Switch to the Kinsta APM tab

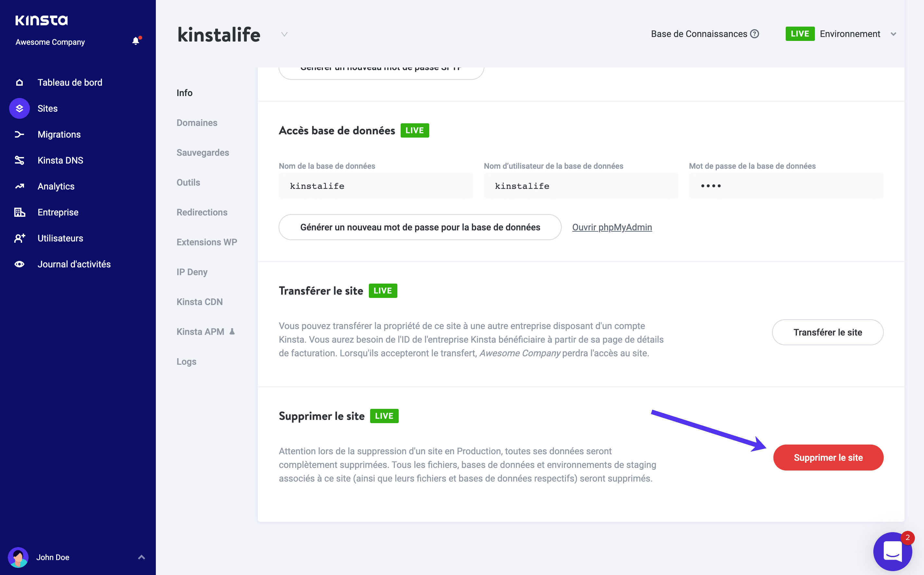(200, 332)
